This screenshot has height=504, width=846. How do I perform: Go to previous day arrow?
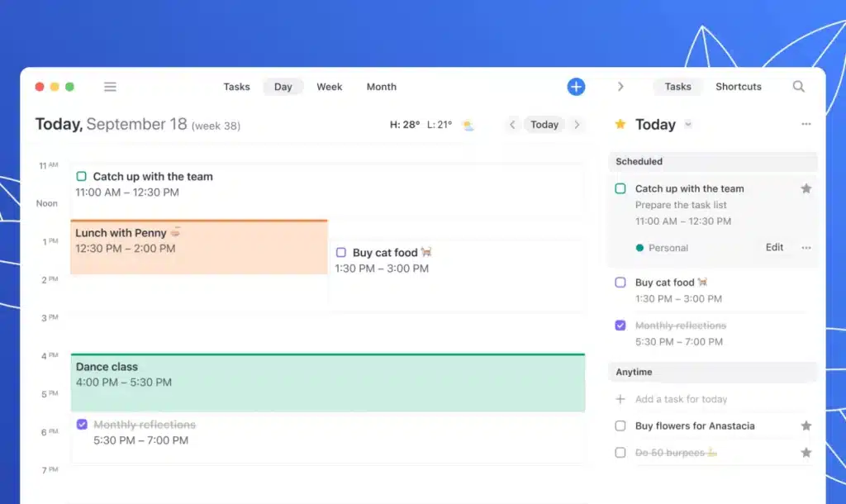(x=512, y=125)
